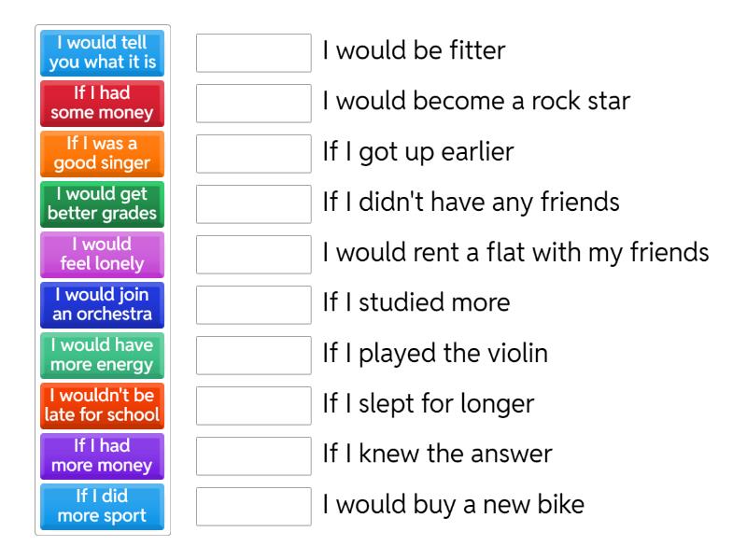Click the 'I would join an orchestra' tile
This screenshot has height=560, width=747.
[x=103, y=305]
